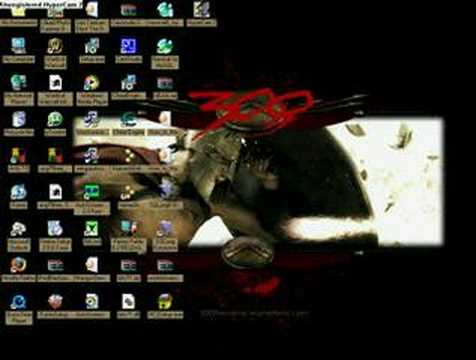Open the blue QuickTime Player shortcut
This screenshot has height=360, width=476.
point(18,302)
